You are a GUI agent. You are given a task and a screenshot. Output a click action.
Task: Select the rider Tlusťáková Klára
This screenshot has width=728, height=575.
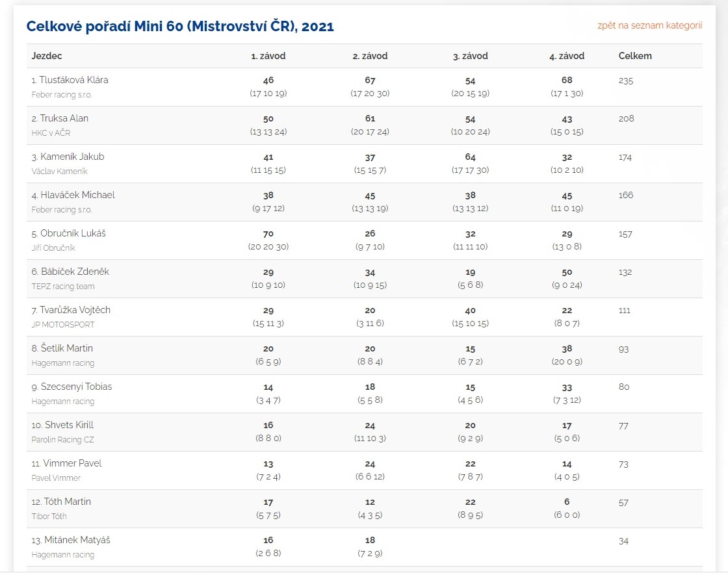[73, 80]
